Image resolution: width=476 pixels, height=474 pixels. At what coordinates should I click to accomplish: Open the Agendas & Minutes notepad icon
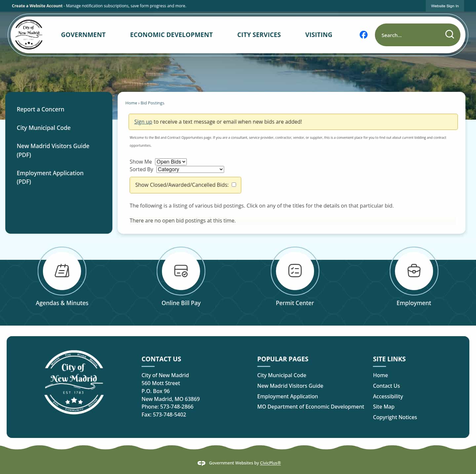click(x=62, y=271)
